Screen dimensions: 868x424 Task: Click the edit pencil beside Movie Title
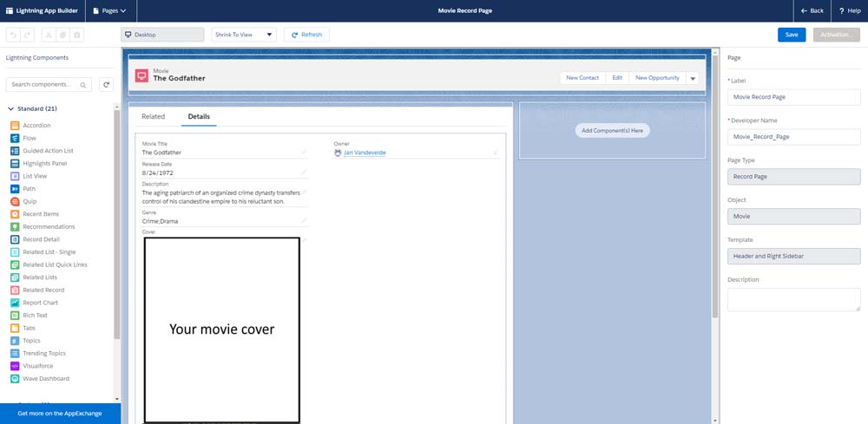[304, 152]
